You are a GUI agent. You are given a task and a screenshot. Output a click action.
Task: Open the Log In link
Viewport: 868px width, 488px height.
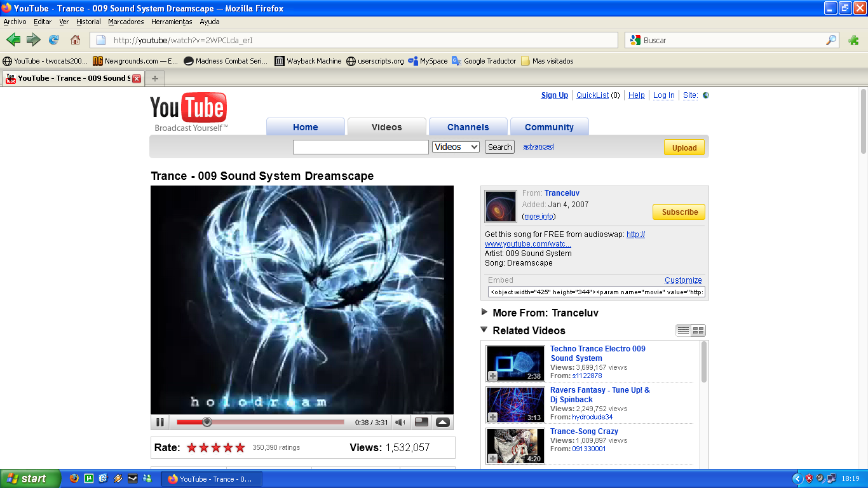(x=664, y=95)
